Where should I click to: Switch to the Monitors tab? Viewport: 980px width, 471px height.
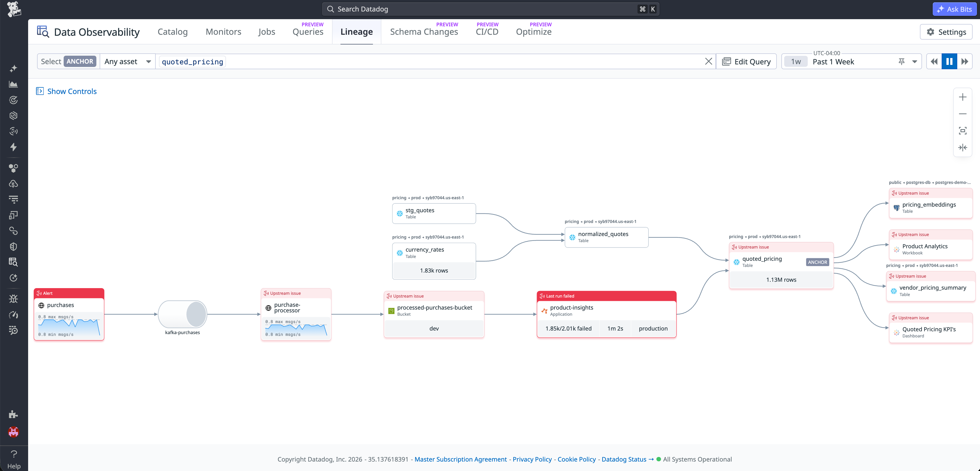tap(223, 32)
